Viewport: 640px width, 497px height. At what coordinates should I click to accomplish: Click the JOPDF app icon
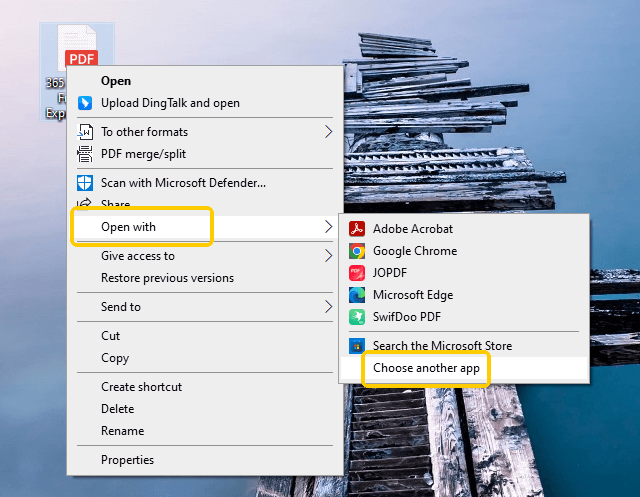pyautogui.click(x=356, y=273)
